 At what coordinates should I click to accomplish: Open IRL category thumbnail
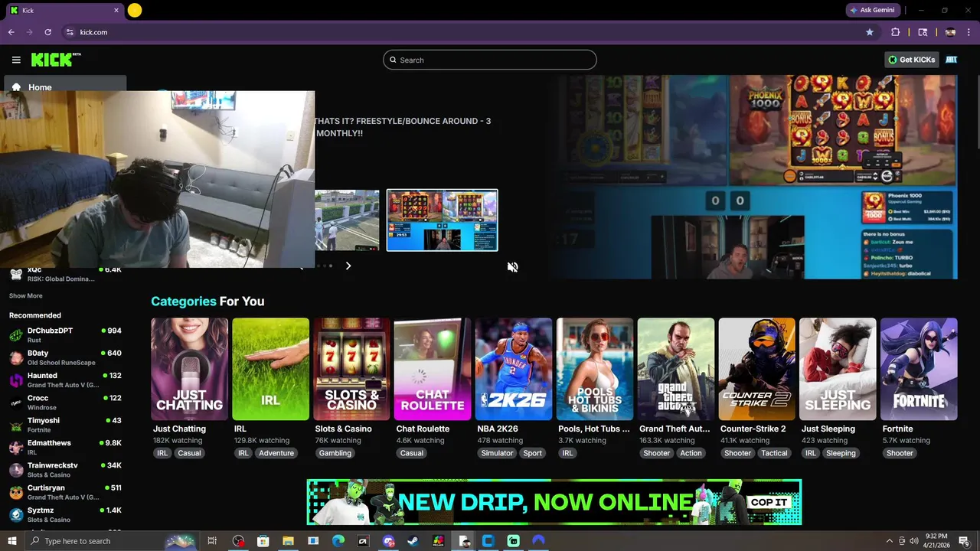(270, 369)
